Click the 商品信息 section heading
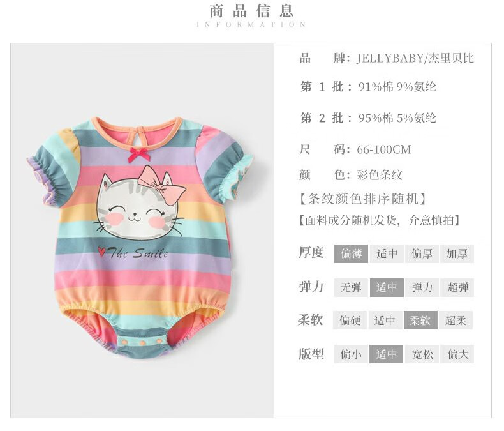504x431 pixels. point(251,11)
